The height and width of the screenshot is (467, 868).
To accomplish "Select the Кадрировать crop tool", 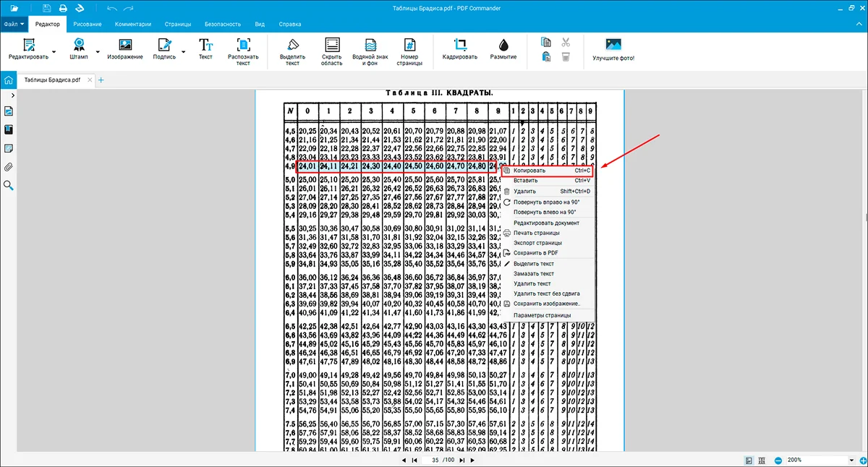I will click(x=460, y=50).
